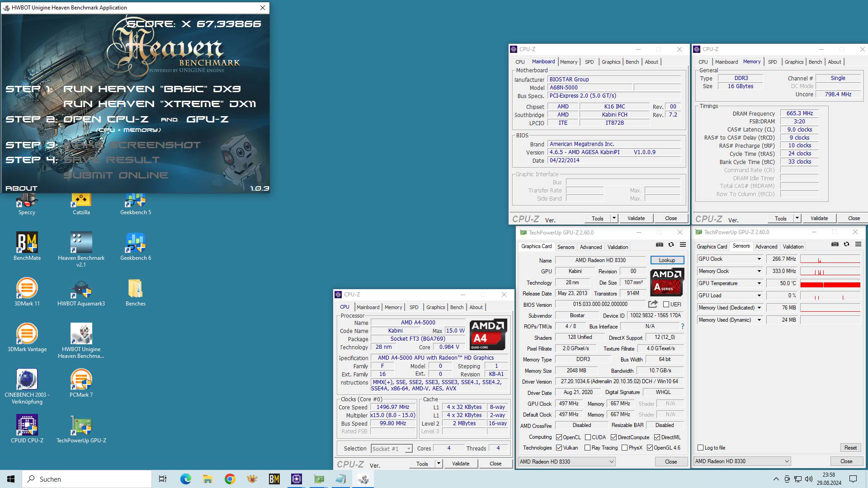The width and height of the screenshot is (868, 488).
Task: Open Bench tab in CPU-Z Memory window
Action: coord(815,62)
